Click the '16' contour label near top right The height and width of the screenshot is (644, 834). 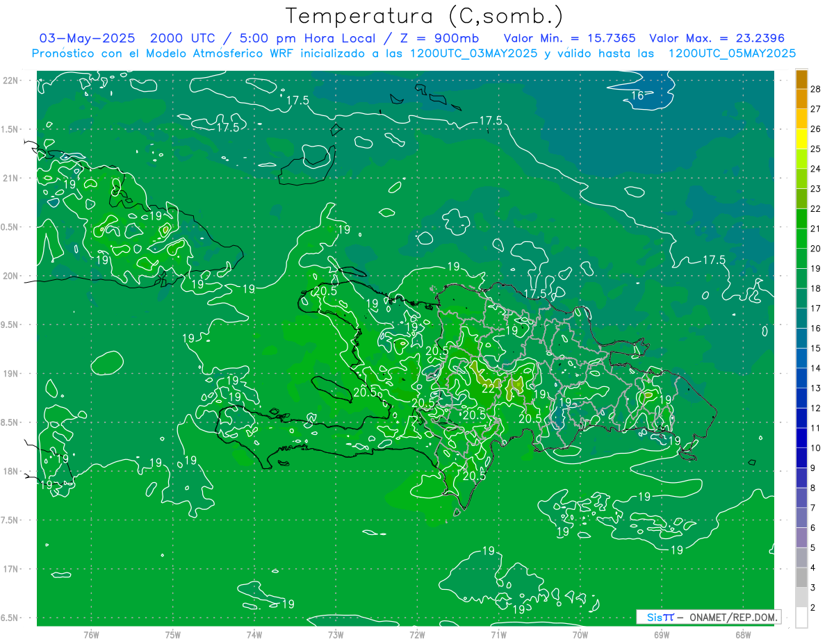[x=637, y=95]
